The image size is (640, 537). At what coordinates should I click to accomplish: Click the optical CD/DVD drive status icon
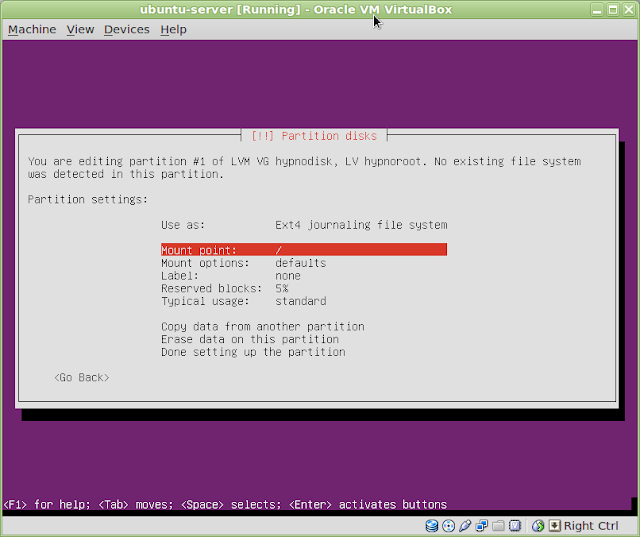pyautogui.click(x=449, y=526)
